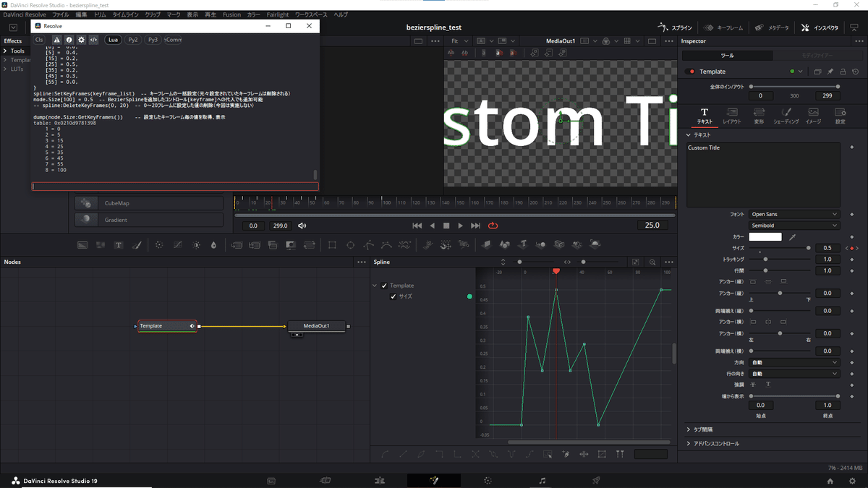
Task: Uncheck Template in Spline tree
Action: [384, 286]
